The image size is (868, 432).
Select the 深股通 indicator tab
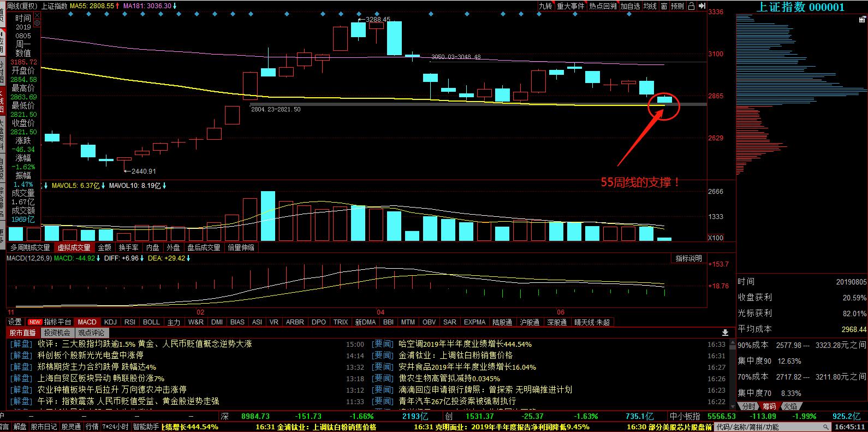click(556, 322)
